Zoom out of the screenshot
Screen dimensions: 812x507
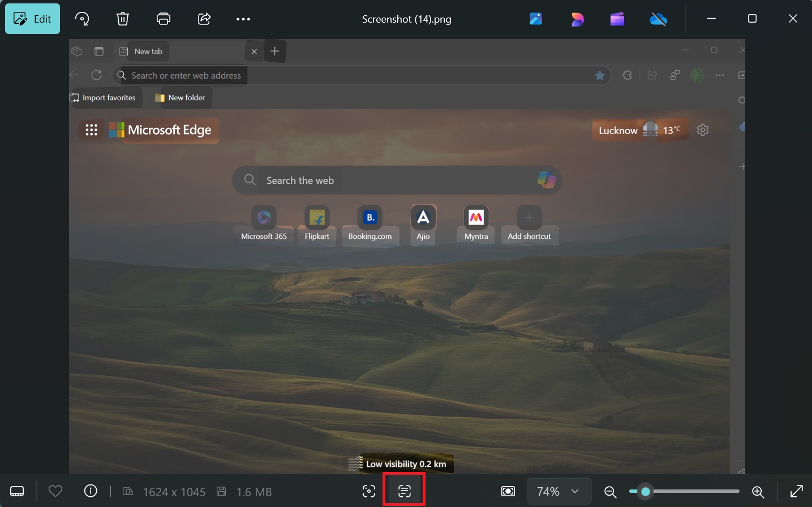pyautogui.click(x=609, y=491)
